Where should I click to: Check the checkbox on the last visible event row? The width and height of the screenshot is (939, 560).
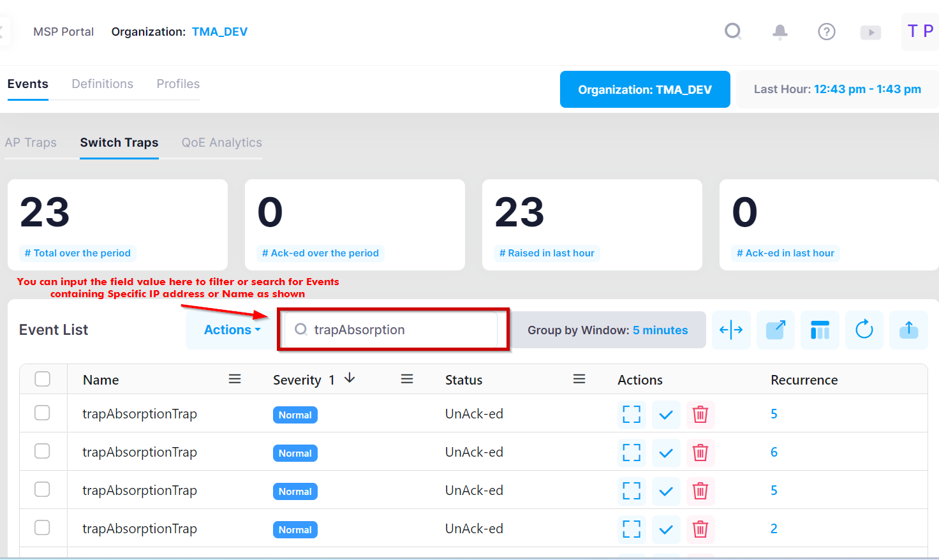click(42, 527)
